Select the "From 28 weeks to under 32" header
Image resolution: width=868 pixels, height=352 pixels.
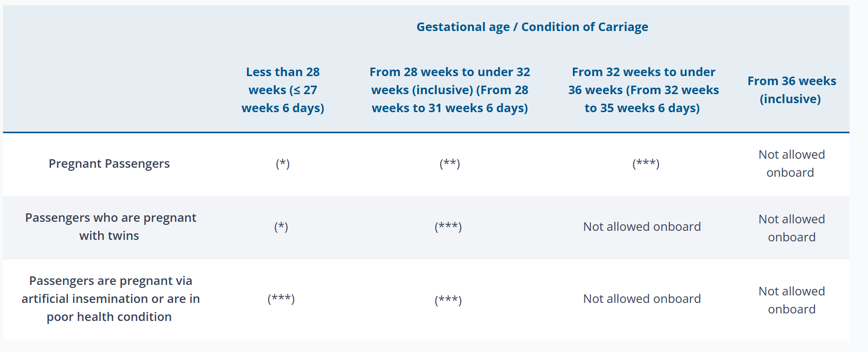[450, 90]
